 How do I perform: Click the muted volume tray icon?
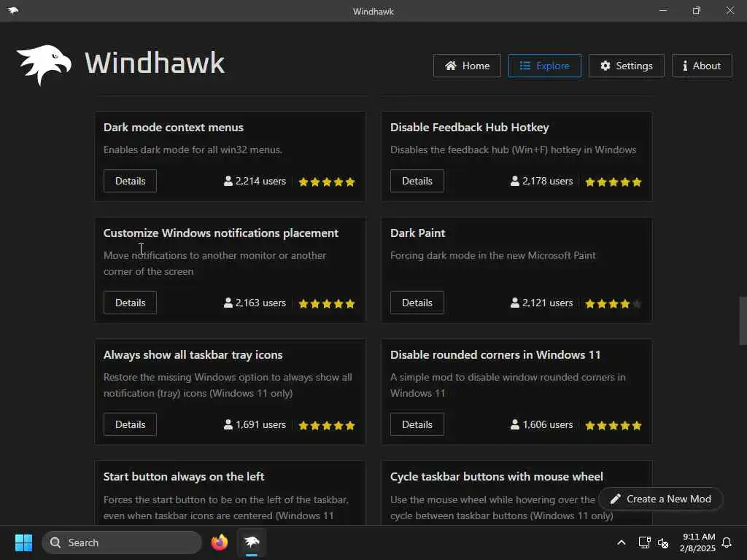coord(662,542)
